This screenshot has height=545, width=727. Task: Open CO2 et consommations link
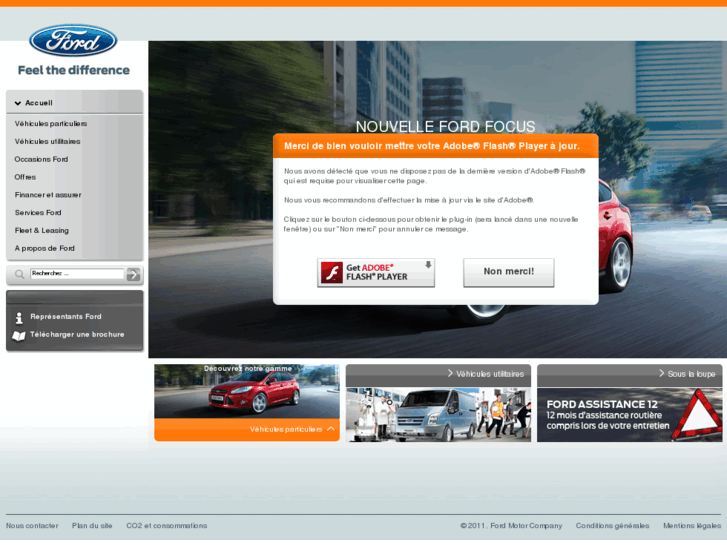pos(166,526)
